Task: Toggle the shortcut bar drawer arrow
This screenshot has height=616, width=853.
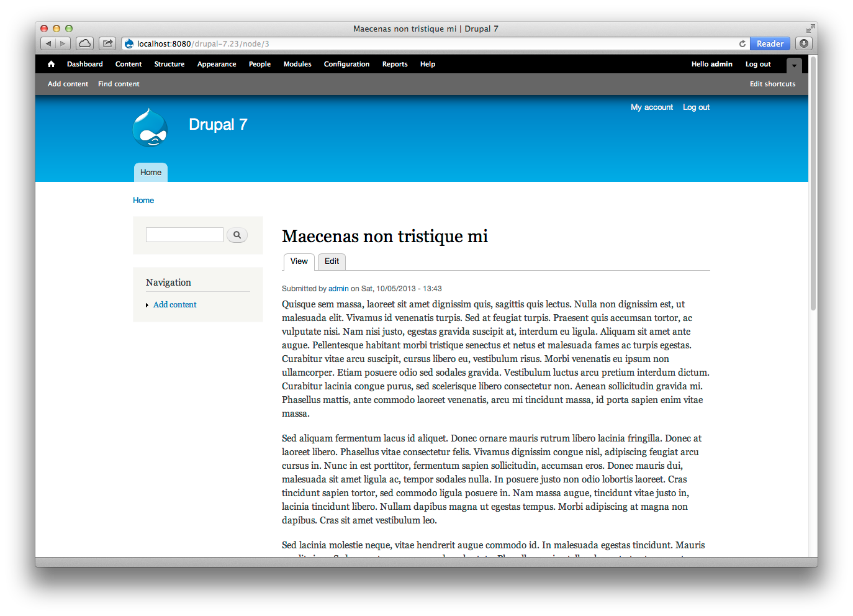Action: [x=794, y=65]
